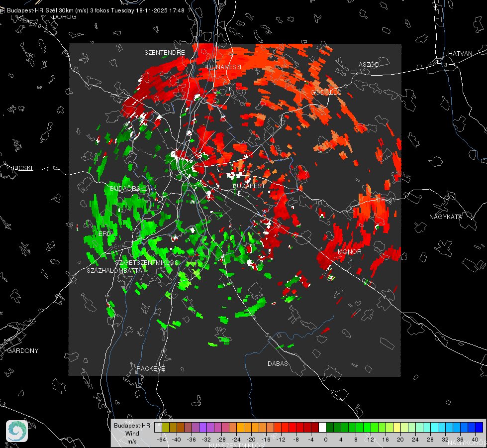Click the Wind label in legend

coord(132,434)
